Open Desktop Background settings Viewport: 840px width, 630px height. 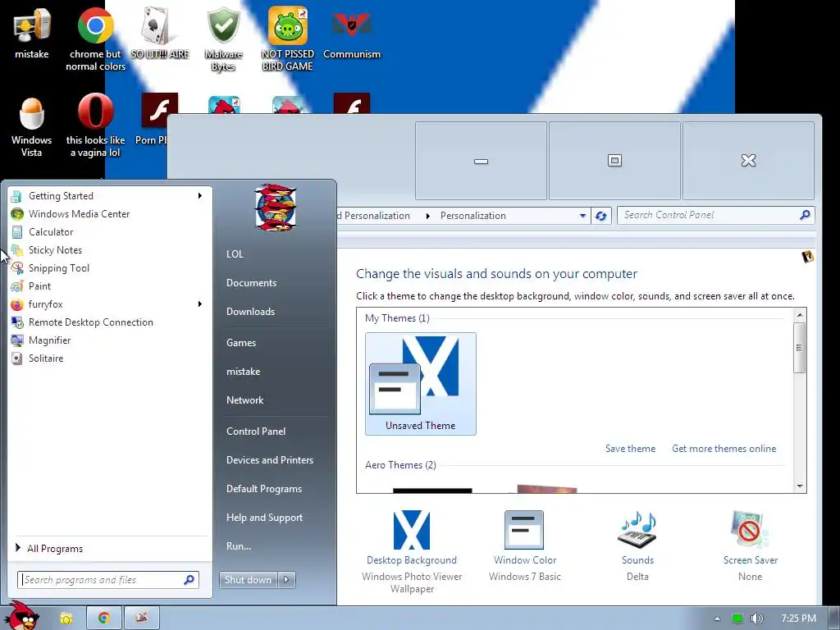(x=412, y=552)
